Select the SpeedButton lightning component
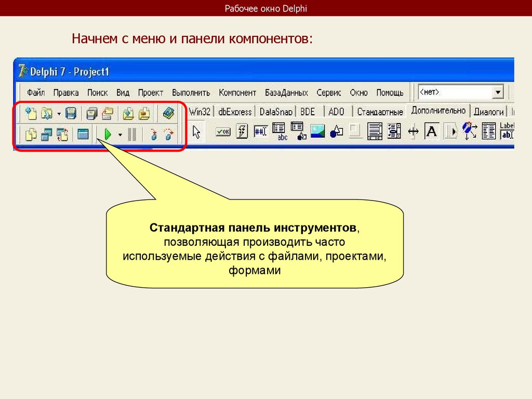The width and height of the screenshot is (532, 399). [242, 131]
